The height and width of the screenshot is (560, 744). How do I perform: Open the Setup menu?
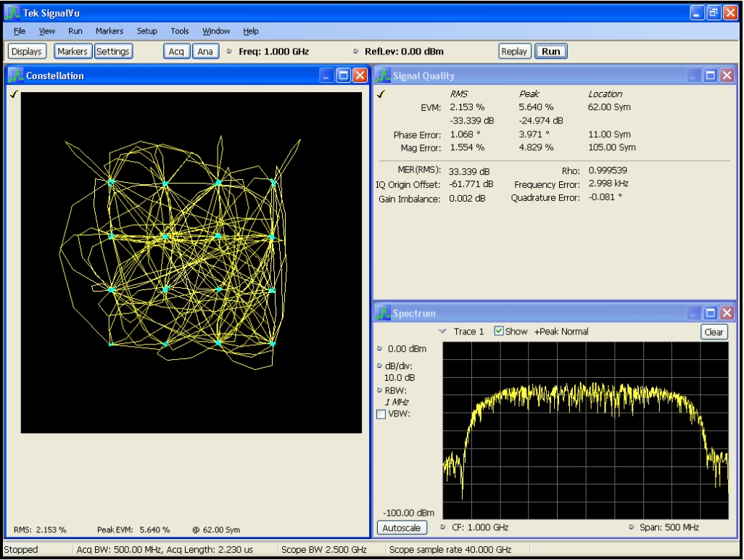(x=146, y=31)
